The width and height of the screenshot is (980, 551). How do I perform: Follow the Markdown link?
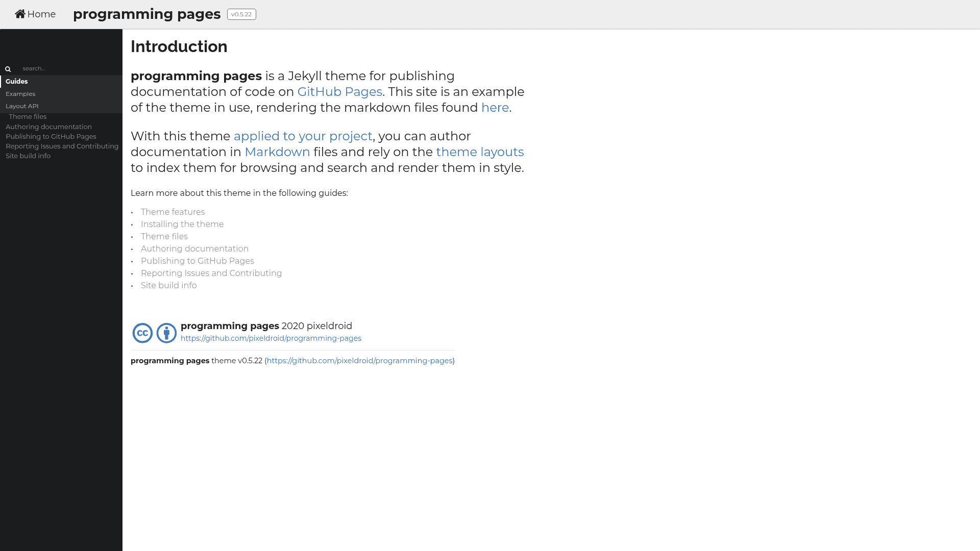(277, 152)
